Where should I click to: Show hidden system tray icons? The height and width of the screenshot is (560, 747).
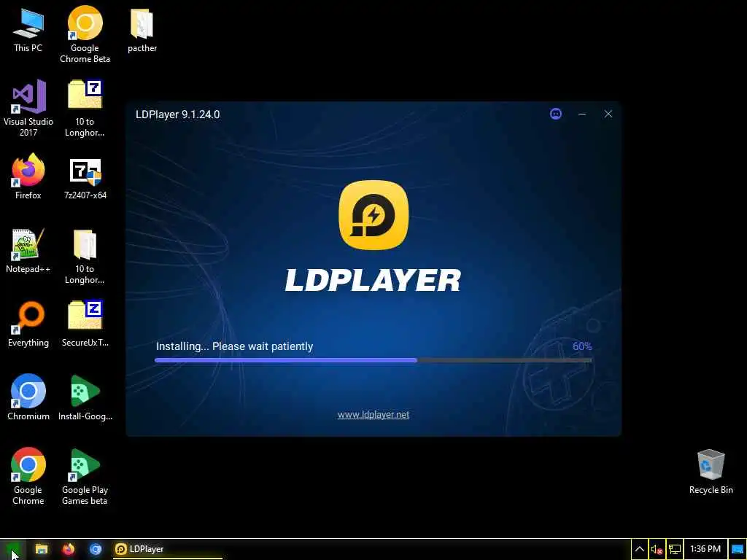pyautogui.click(x=639, y=550)
